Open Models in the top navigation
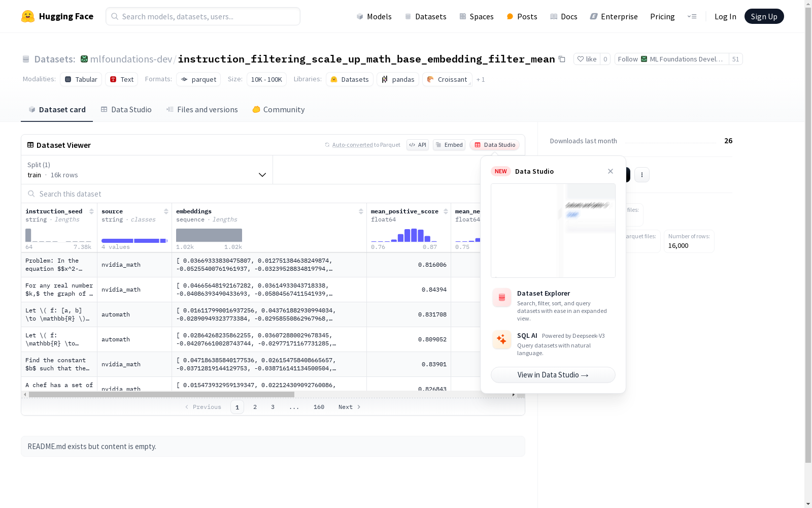This screenshot has height=508, width=812. coord(374,16)
